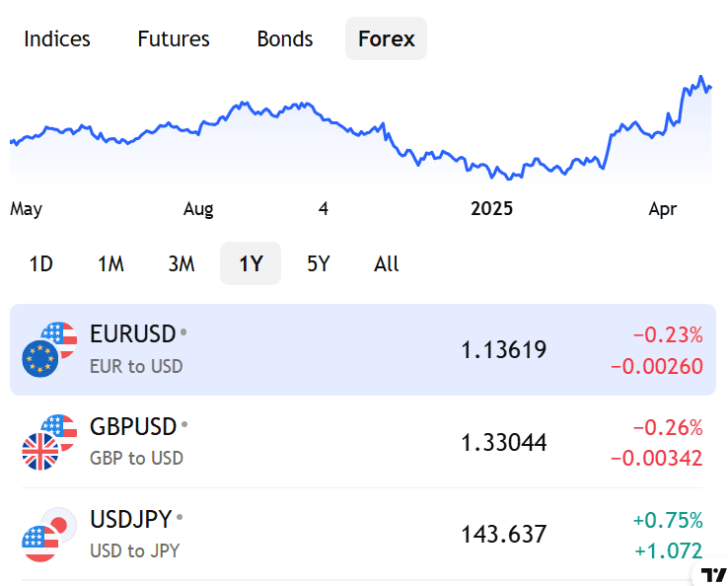Open the USDJPY symbol name link
This screenshot has width=728, height=586.
click(x=131, y=519)
